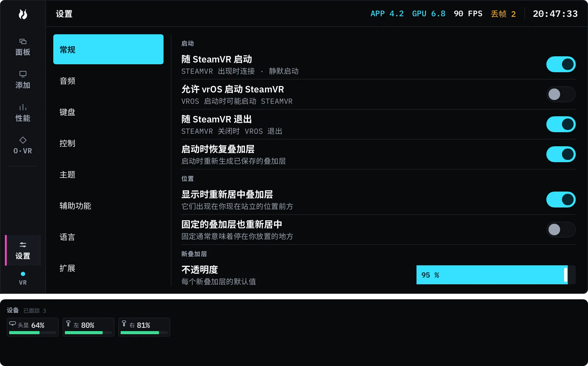Click the 右 81% device card

[144, 327]
